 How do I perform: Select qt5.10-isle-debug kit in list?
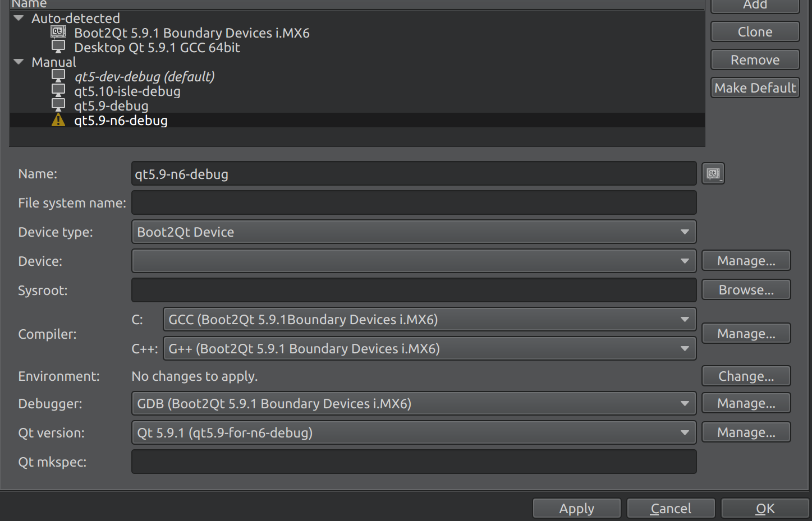click(x=127, y=91)
